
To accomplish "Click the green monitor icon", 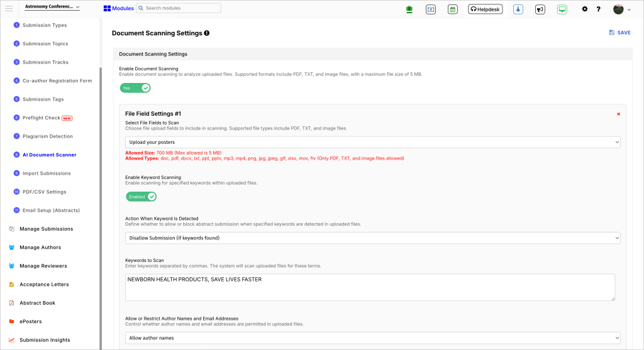I will click(562, 9).
